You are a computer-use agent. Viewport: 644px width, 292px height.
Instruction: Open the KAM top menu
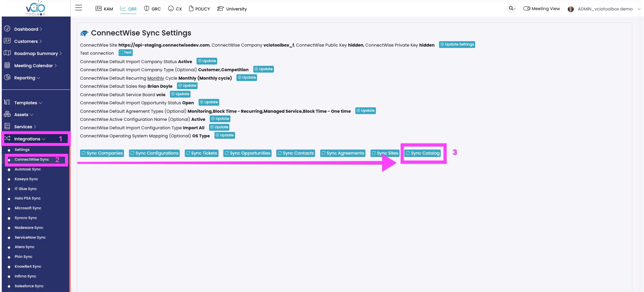coord(104,8)
